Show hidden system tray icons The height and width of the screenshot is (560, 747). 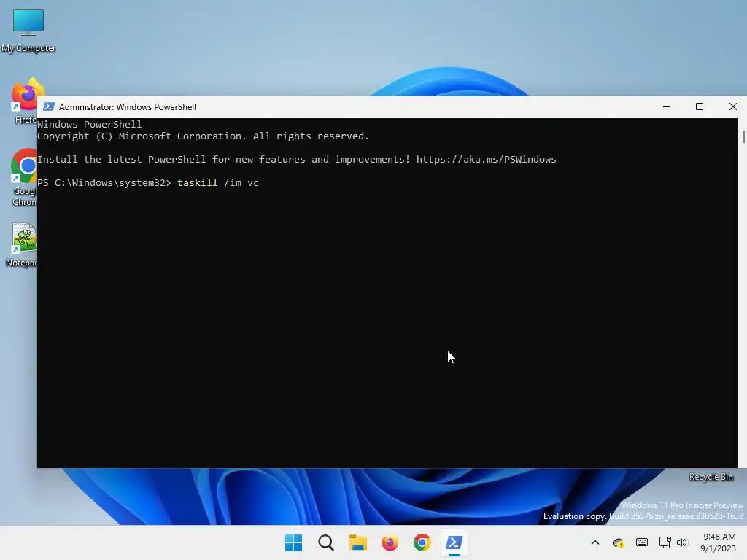pyautogui.click(x=595, y=542)
